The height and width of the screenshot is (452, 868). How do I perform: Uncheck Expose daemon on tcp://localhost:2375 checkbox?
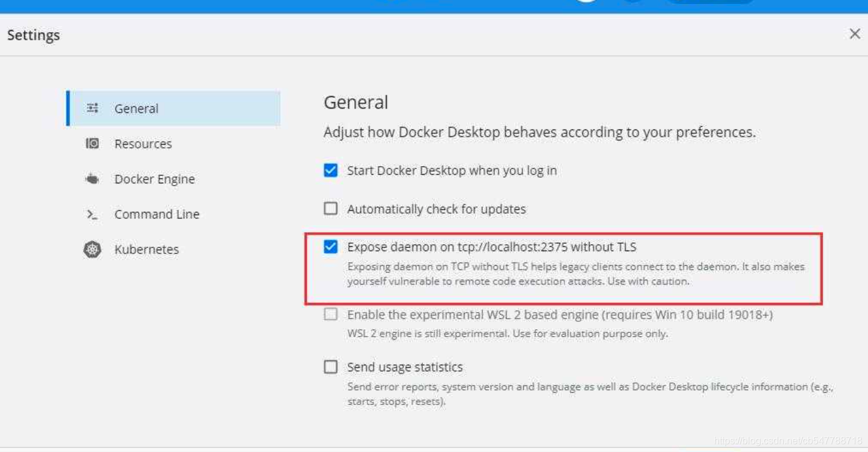point(331,247)
